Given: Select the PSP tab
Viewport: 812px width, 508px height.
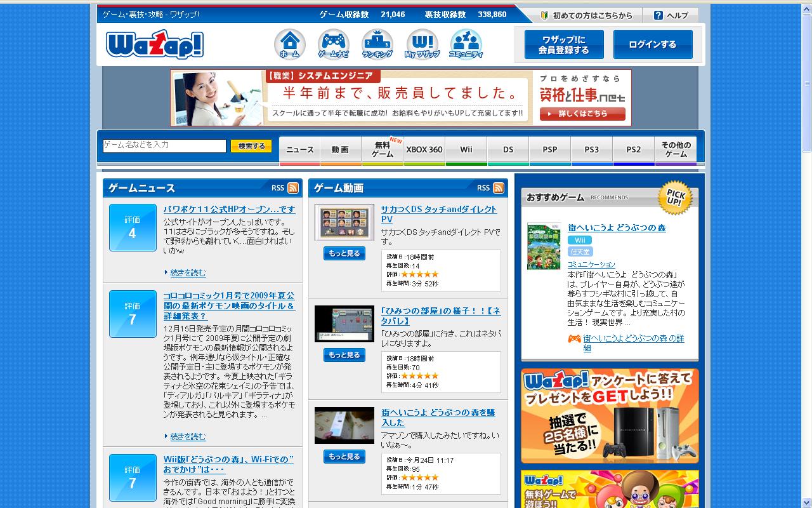Looking at the screenshot, I should pos(550,150).
